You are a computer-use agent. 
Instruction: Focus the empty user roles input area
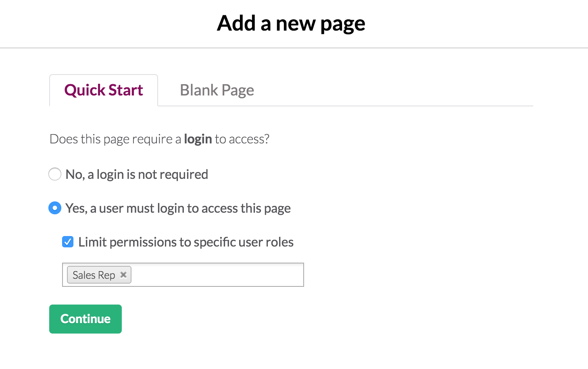coord(217,275)
